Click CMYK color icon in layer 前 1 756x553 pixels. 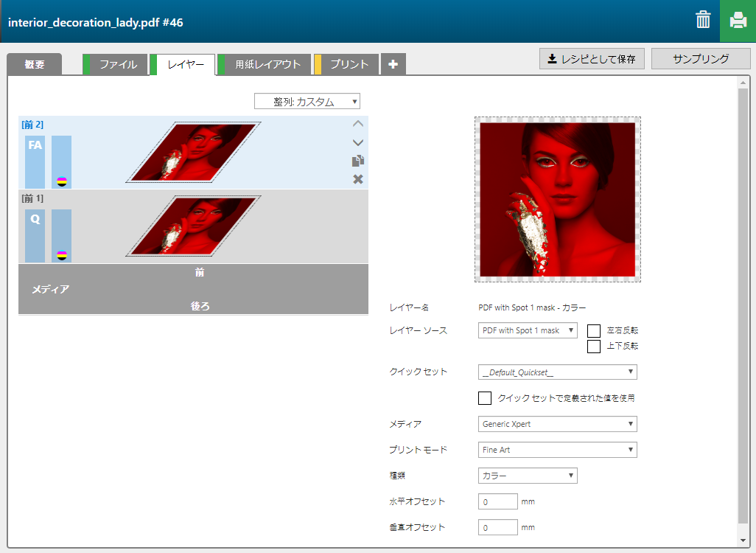(x=62, y=256)
